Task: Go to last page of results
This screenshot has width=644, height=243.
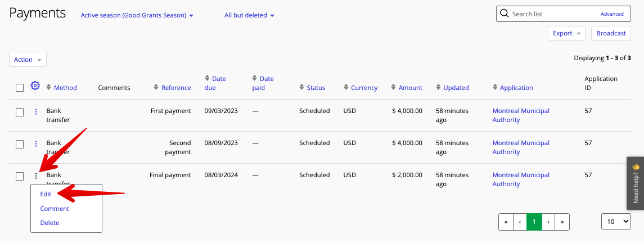Action: 562,222
